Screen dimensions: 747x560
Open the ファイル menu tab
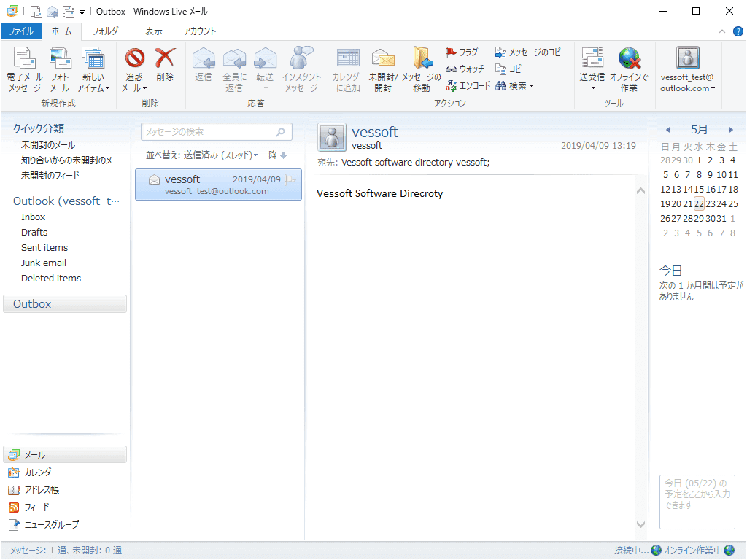point(21,31)
